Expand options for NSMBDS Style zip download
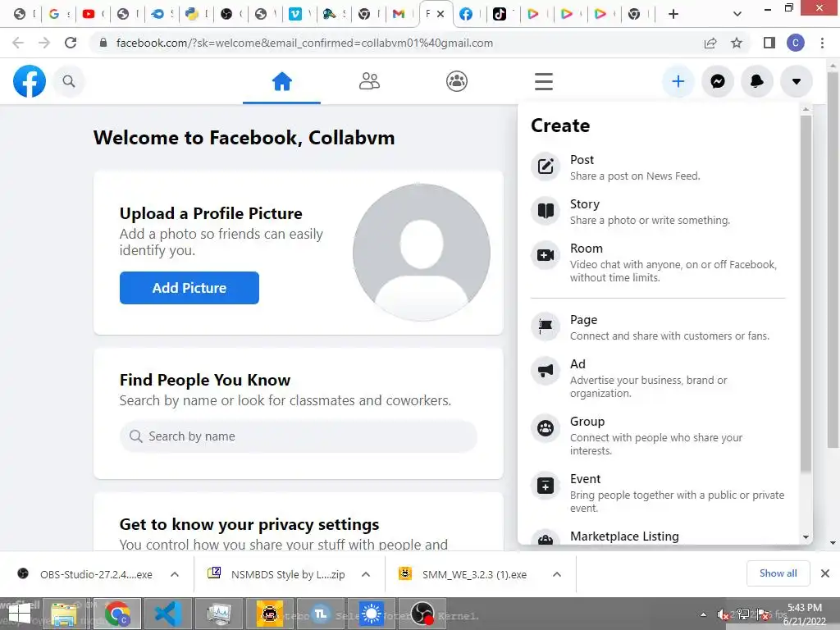The height and width of the screenshot is (630, 840). [366, 574]
